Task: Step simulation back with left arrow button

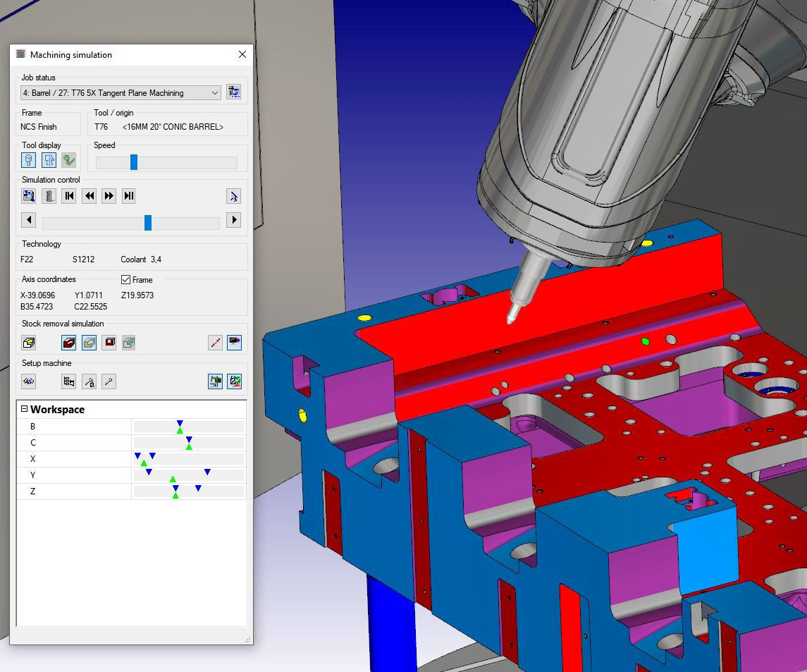Action: [x=29, y=220]
